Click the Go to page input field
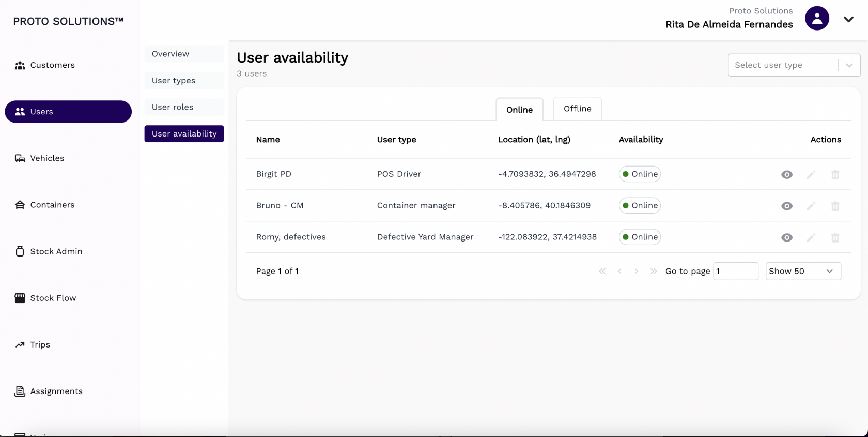Image resolution: width=868 pixels, height=437 pixels. coord(736,271)
